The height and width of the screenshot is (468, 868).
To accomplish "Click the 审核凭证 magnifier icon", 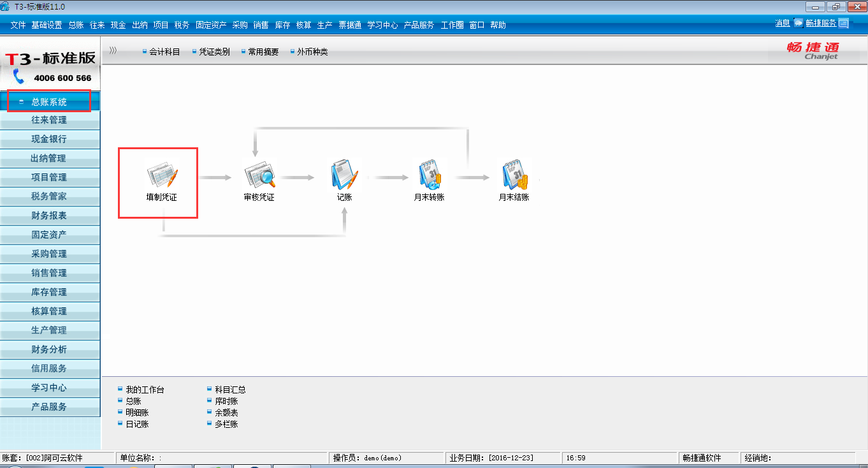I will pyautogui.click(x=259, y=175).
